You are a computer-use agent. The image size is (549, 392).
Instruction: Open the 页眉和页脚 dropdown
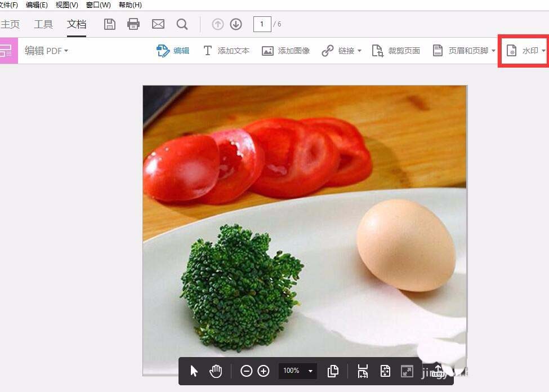point(465,51)
